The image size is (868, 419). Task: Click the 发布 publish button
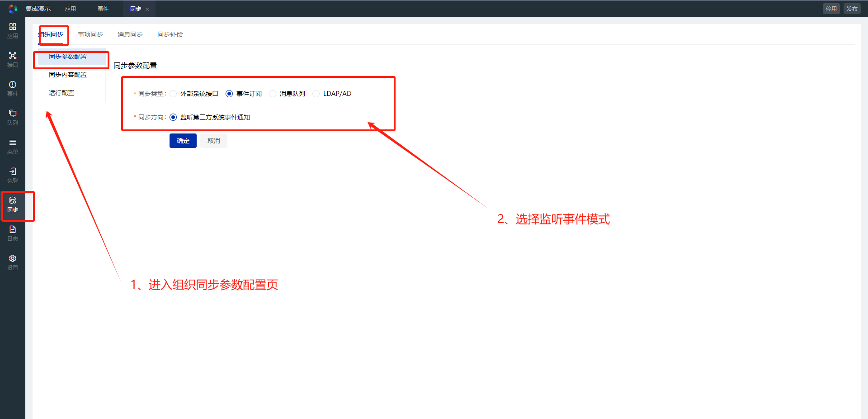(x=852, y=9)
